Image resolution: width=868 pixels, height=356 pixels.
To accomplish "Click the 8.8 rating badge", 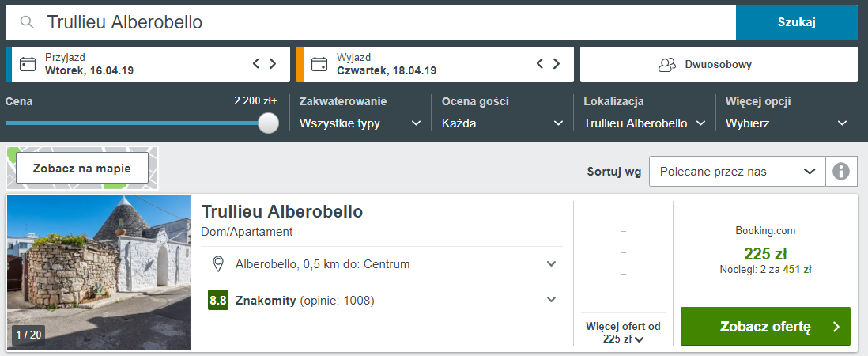I will point(218,301).
